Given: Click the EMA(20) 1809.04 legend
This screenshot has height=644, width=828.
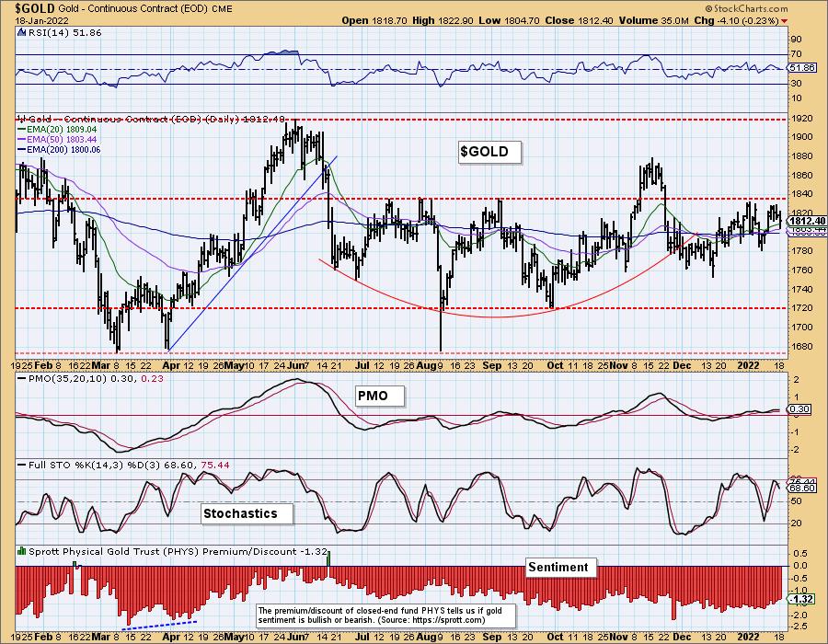Looking at the screenshot, I should pyautogui.click(x=57, y=130).
